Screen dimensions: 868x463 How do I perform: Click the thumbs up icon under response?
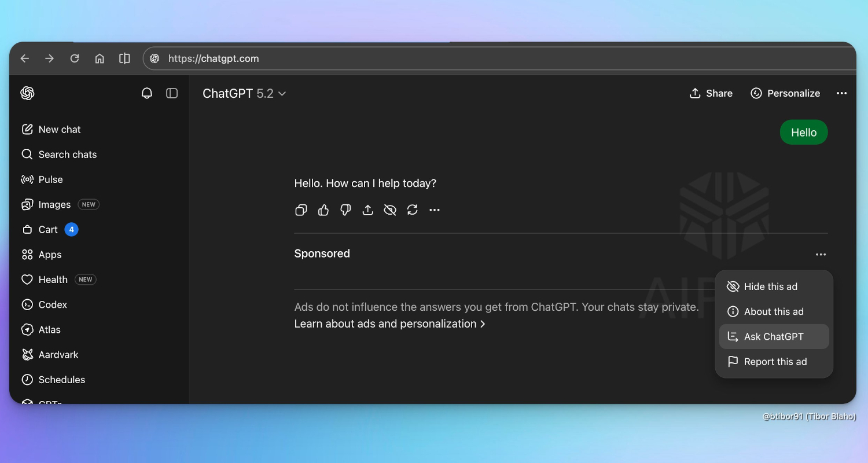323,210
